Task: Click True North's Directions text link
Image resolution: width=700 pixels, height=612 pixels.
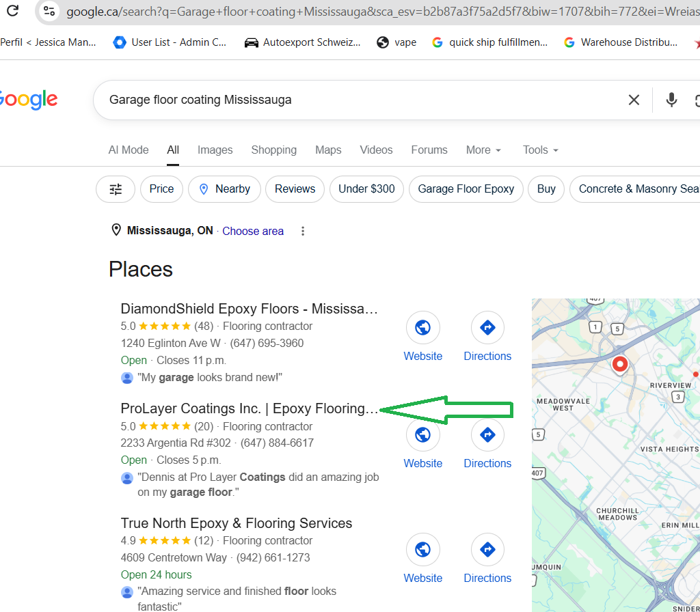Action: (x=487, y=578)
